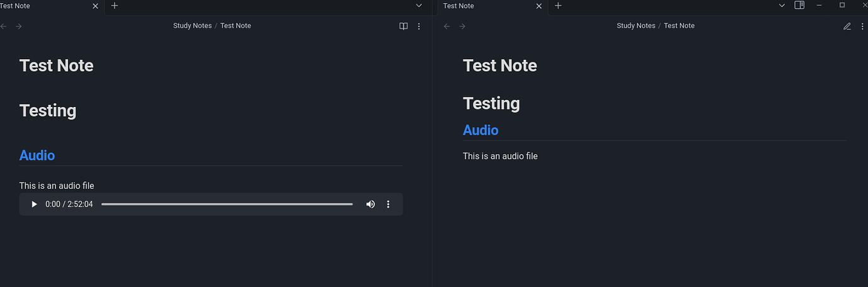Navigate forward in left pane
This screenshot has height=287, width=868.
coord(19,26)
